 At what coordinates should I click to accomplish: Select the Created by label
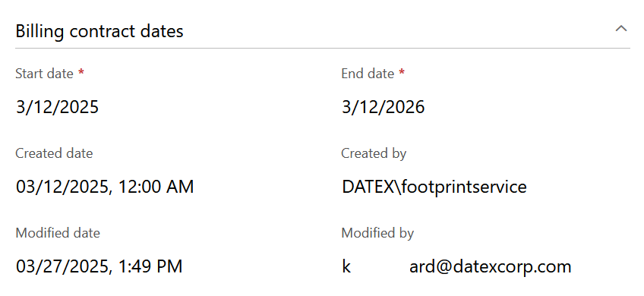click(374, 153)
